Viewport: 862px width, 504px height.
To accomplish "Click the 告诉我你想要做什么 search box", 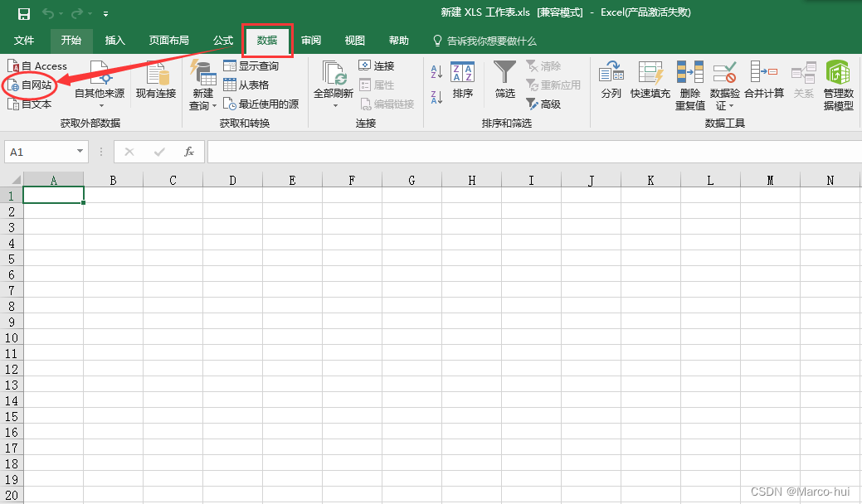I will [x=485, y=41].
